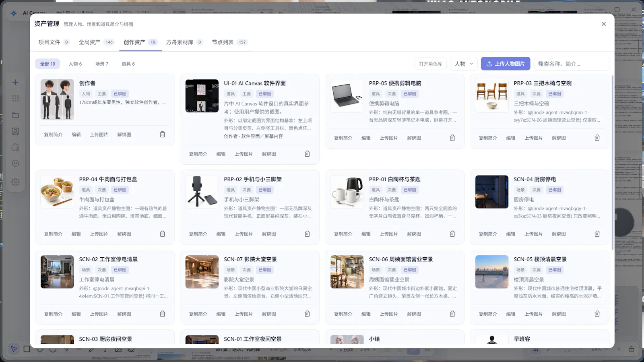Click trash icon on PRP-03 三把木椅与空碗
The width and height of the screenshot is (644, 362).
pyautogui.click(x=597, y=138)
